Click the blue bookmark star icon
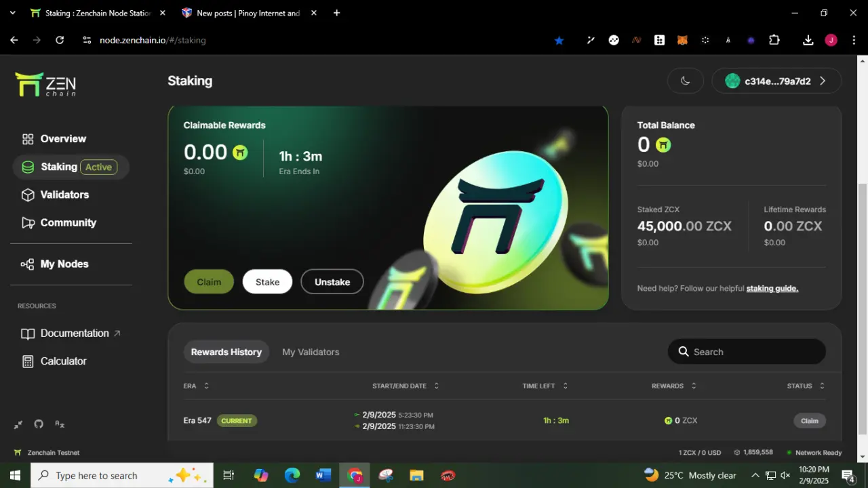The image size is (868, 488). [x=559, y=41]
